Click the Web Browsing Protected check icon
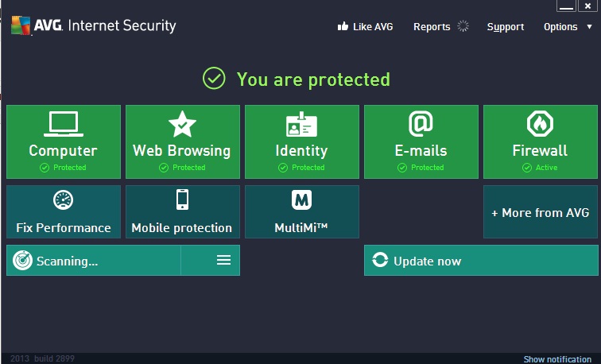601x364 pixels. coord(164,168)
